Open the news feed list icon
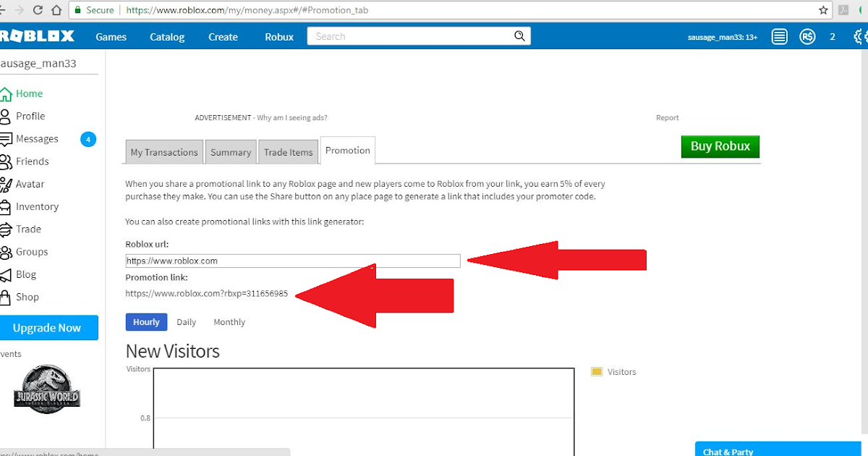This screenshot has height=456, width=868. pyautogui.click(x=779, y=36)
